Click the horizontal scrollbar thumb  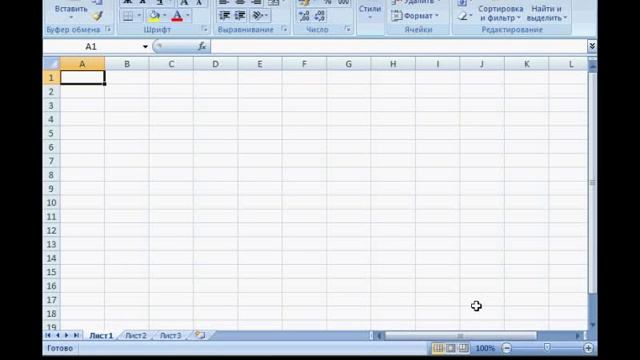460,336
